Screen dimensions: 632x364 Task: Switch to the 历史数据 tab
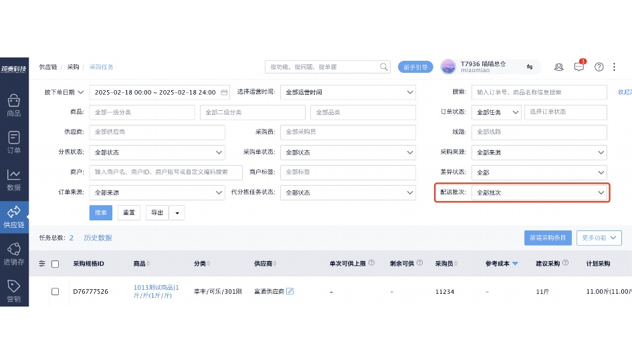98,237
